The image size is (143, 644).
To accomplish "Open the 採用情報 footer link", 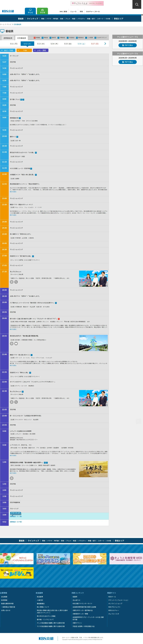I will [x=4, y=600].
